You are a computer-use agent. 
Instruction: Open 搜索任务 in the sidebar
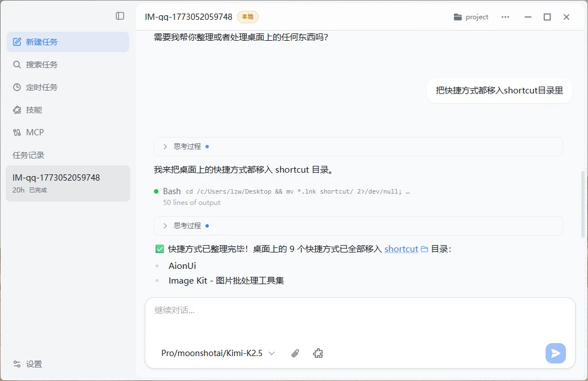click(x=68, y=65)
